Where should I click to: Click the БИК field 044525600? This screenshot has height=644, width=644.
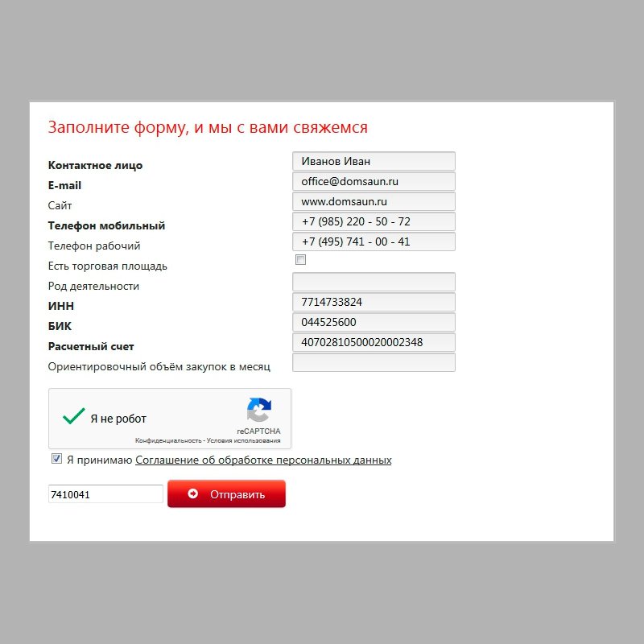(x=374, y=322)
